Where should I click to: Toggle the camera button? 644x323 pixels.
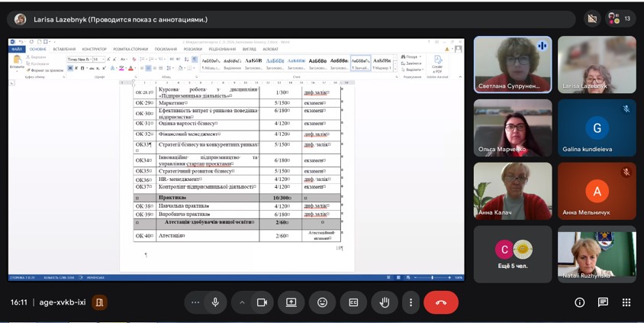pyautogui.click(x=262, y=302)
